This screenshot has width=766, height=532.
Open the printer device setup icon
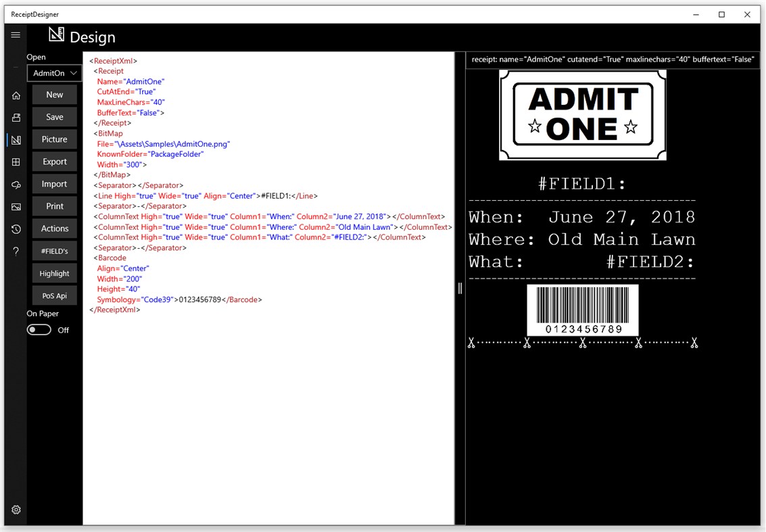(16, 117)
